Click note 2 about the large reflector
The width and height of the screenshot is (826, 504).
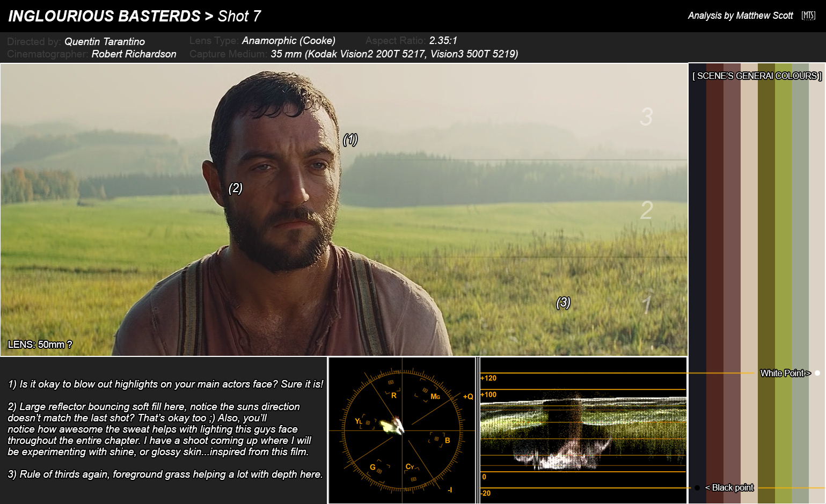pos(159,429)
